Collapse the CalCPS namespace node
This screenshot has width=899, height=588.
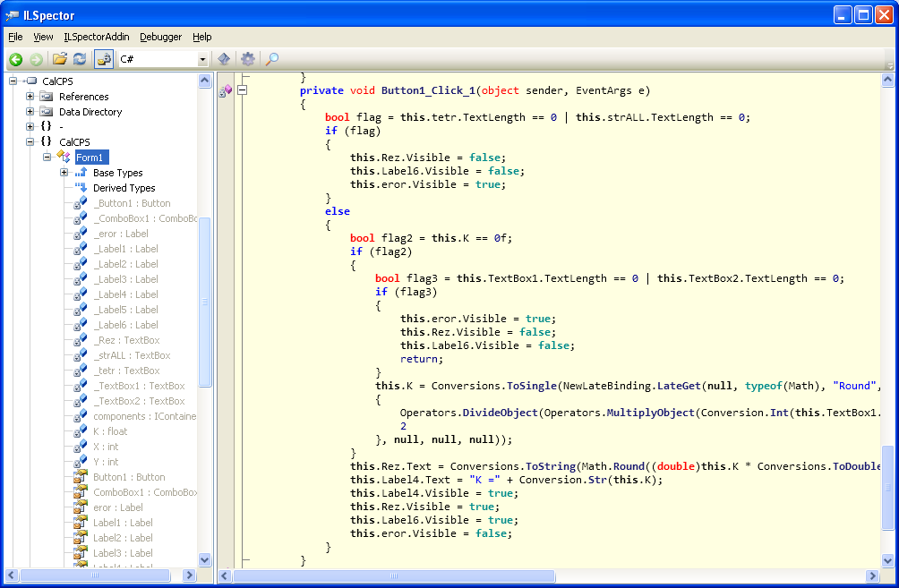click(30, 141)
